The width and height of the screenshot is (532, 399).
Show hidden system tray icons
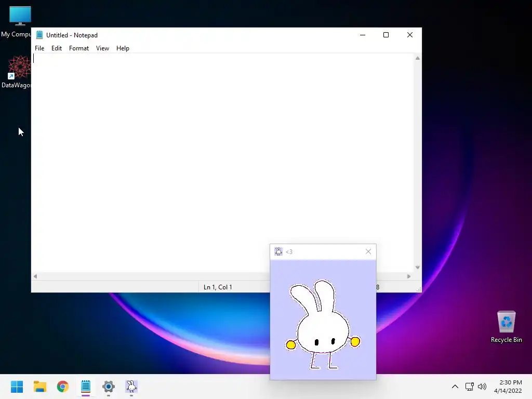(x=455, y=387)
